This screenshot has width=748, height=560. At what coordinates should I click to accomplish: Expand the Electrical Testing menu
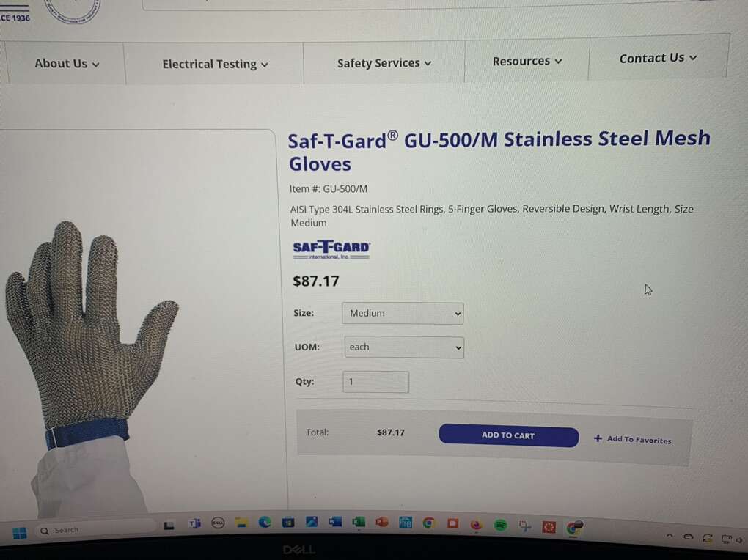[215, 64]
